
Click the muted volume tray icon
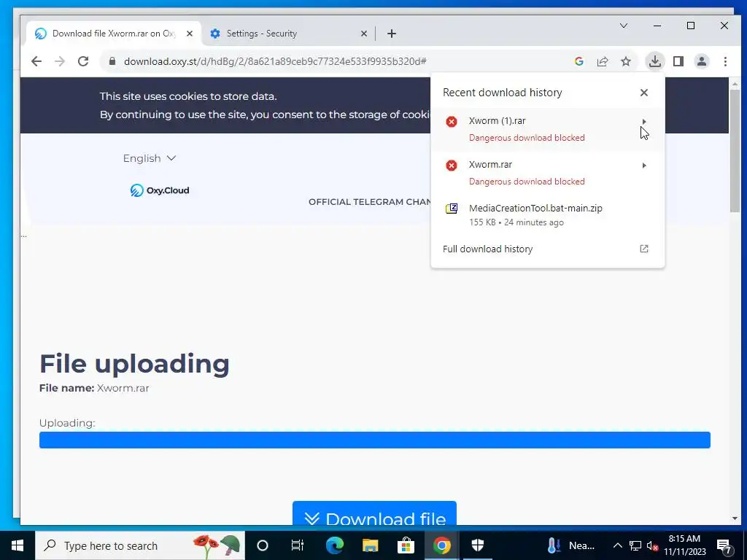(652, 545)
